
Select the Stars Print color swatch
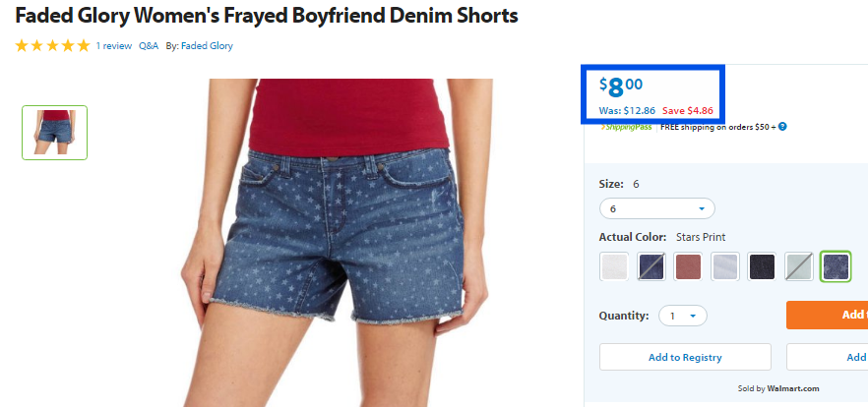[x=836, y=267]
